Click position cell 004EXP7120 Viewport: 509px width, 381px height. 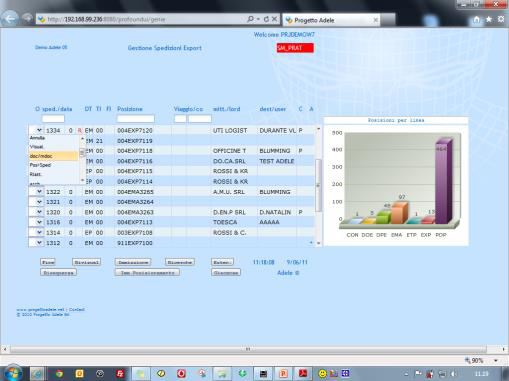(x=135, y=130)
